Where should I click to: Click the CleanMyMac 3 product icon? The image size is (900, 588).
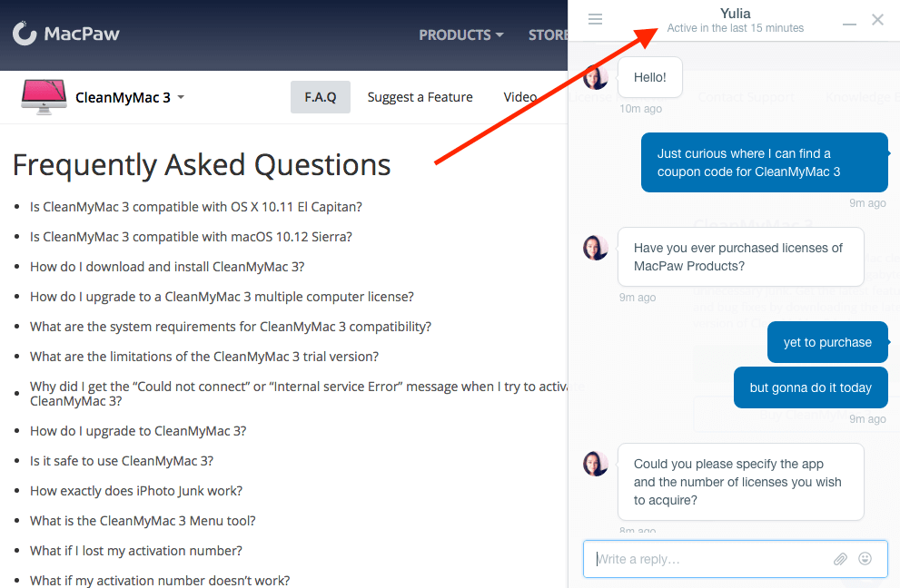[x=44, y=97]
